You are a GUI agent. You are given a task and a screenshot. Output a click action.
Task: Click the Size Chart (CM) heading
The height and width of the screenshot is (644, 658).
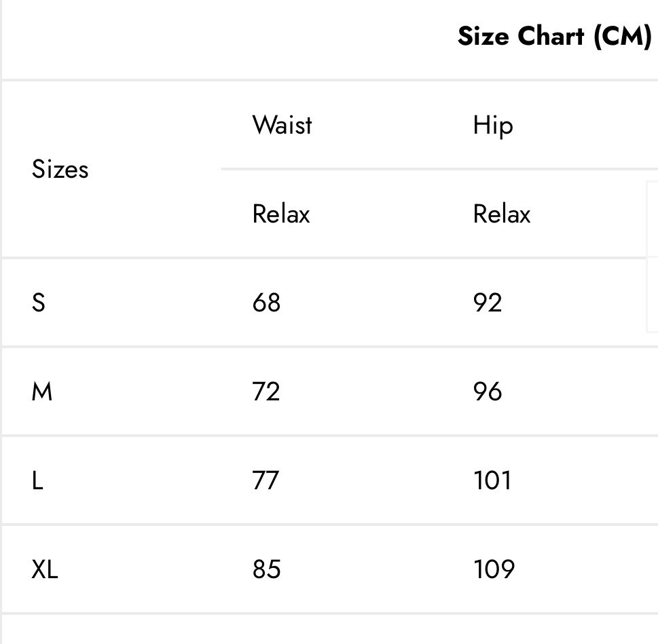[x=554, y=37]
